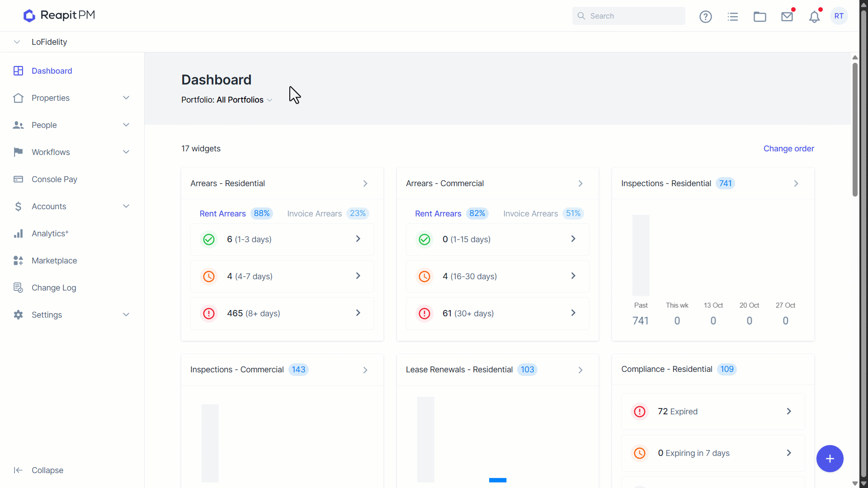Open the RT user avatar
The width and height of the screenshot is (868, 488).
839,16
